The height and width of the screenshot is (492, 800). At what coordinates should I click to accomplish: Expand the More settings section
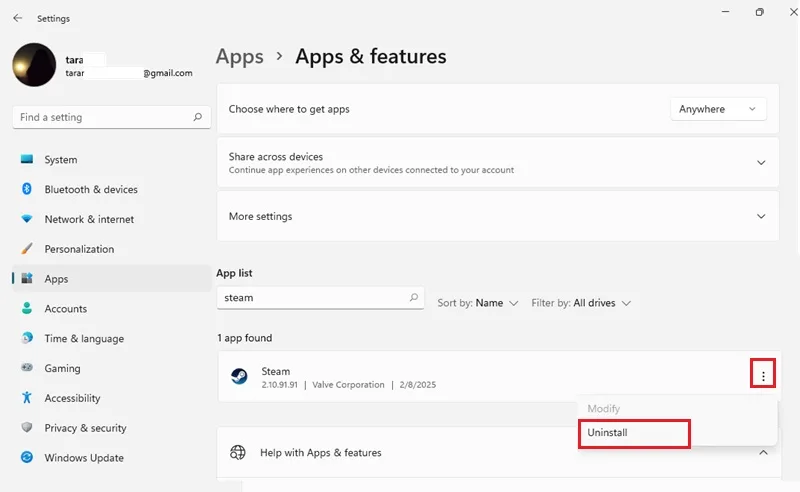coord(497,216)
